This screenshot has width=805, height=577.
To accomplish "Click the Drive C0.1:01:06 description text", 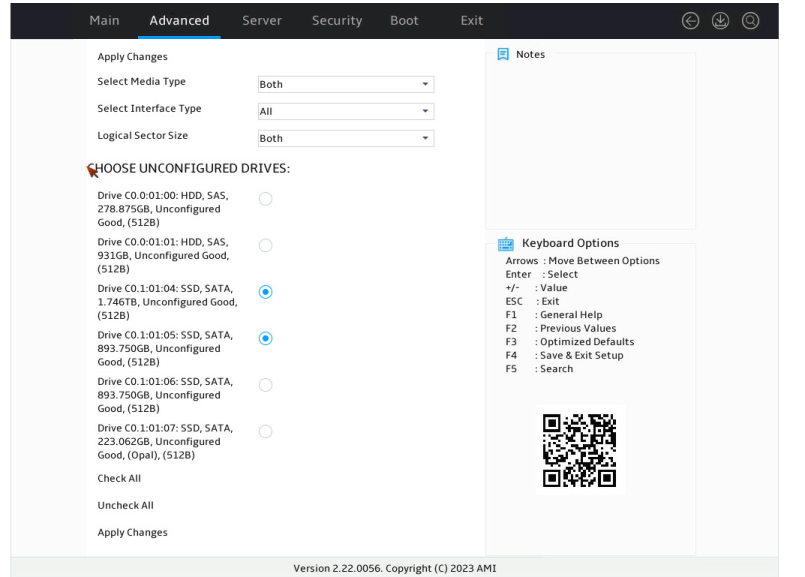I will coord(165,395).
